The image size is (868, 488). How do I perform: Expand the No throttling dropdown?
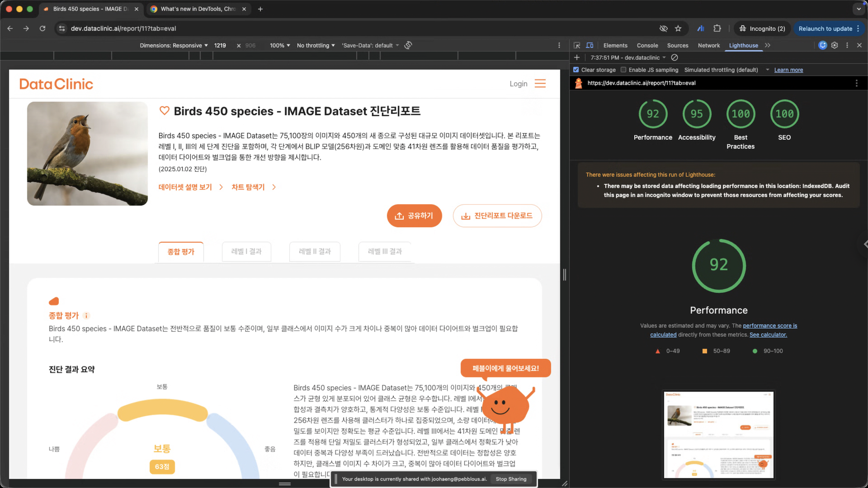(x=316, y=45)
